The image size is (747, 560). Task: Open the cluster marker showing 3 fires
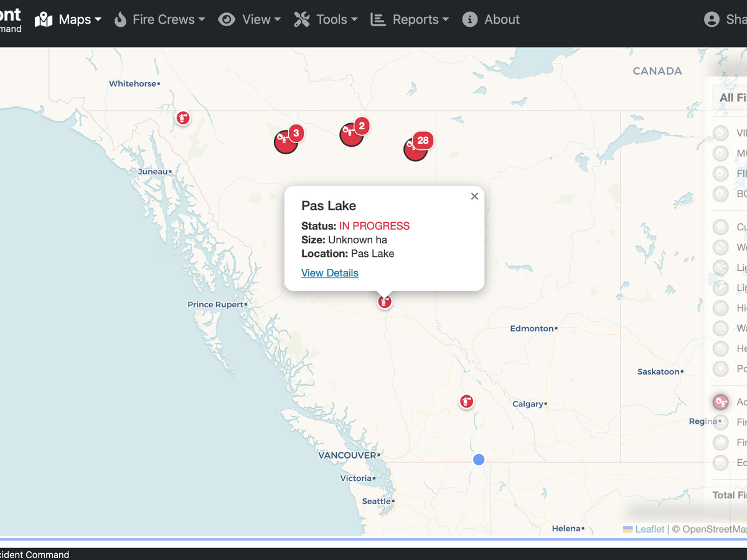click(286, 141)
